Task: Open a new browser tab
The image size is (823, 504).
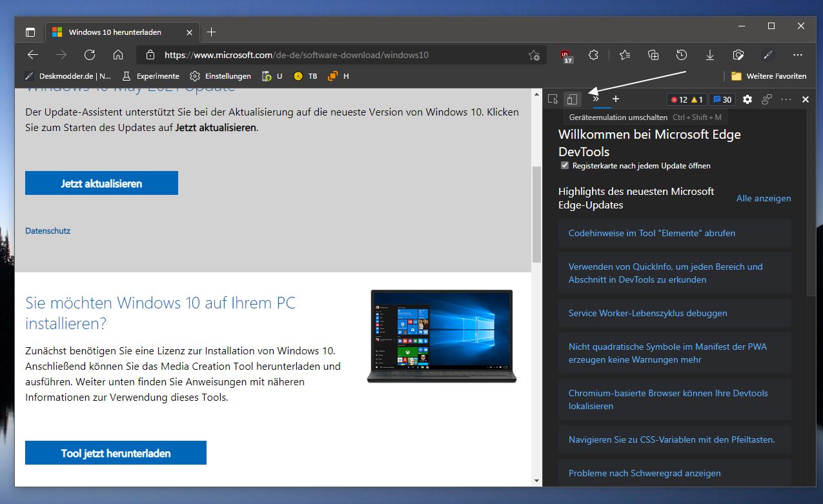Action: [212, 32]
